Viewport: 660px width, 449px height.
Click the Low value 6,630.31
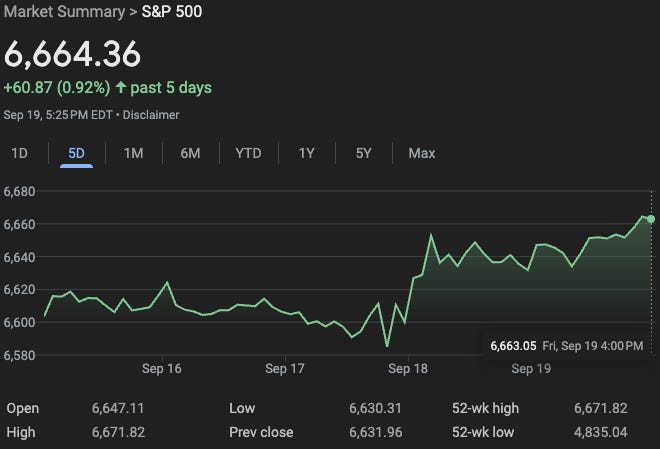pos(375,408)
